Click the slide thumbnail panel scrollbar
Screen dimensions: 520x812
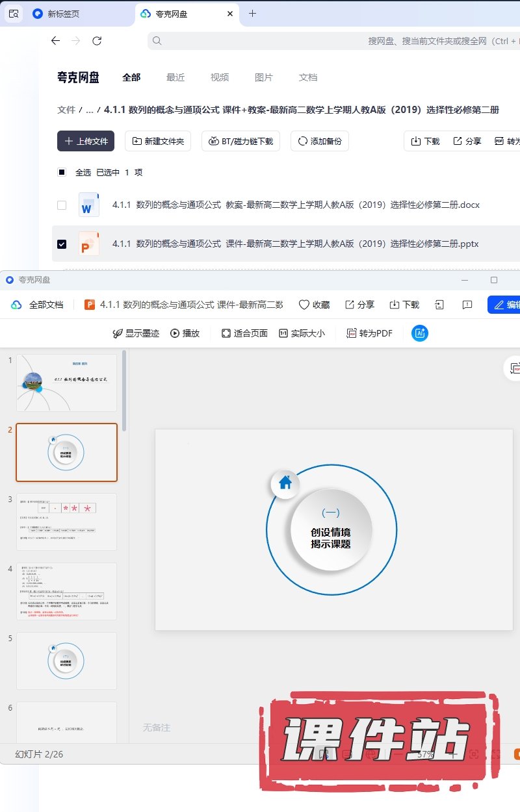click(124, 390)
